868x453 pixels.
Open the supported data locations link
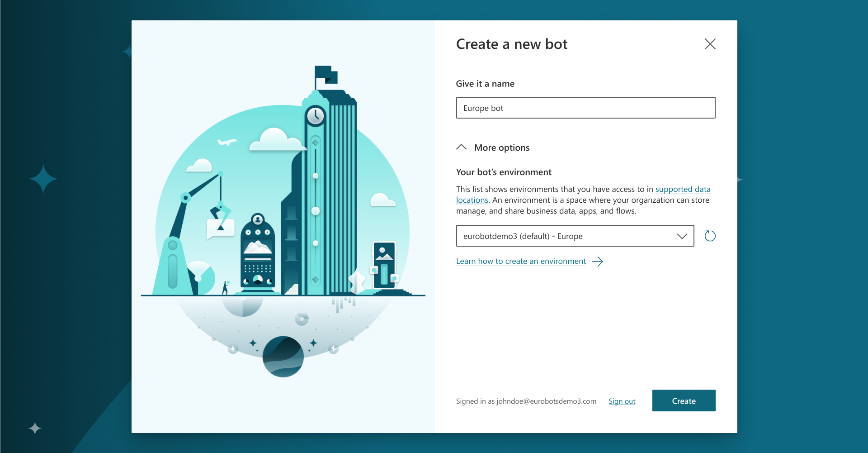click(683, 189)
